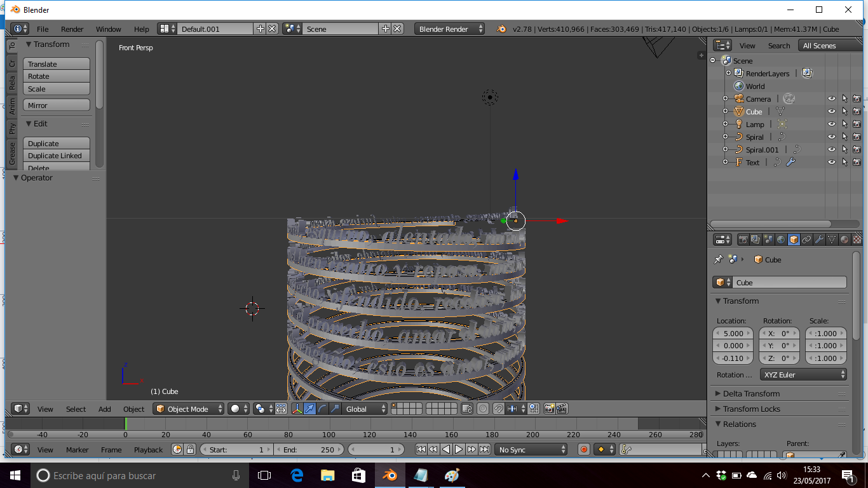
Task: Toggle the use preview range clock icon
Action: pyautogui.click(x=177, y=449)
